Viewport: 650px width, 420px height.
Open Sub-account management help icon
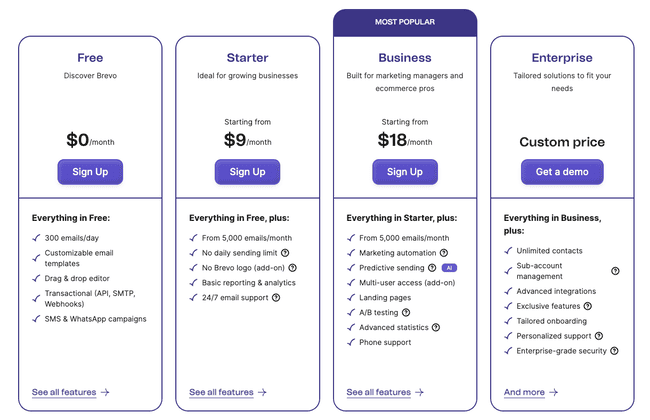(x=615, y=271)
